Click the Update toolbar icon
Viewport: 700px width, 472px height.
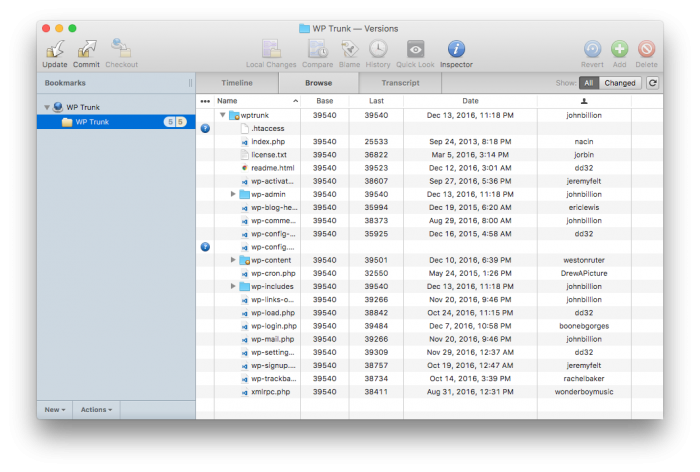tap(55, 49)
